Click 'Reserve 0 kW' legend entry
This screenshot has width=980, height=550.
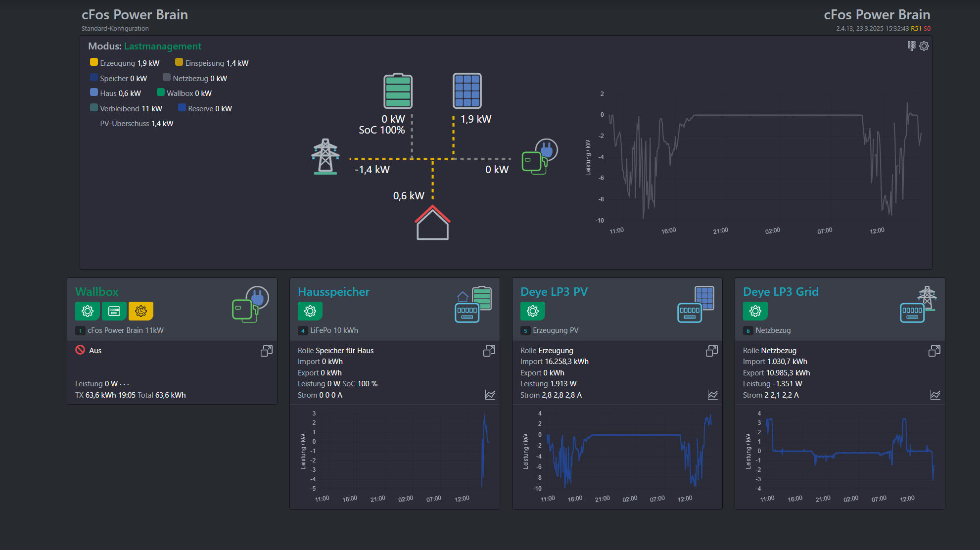pos(205,109)
